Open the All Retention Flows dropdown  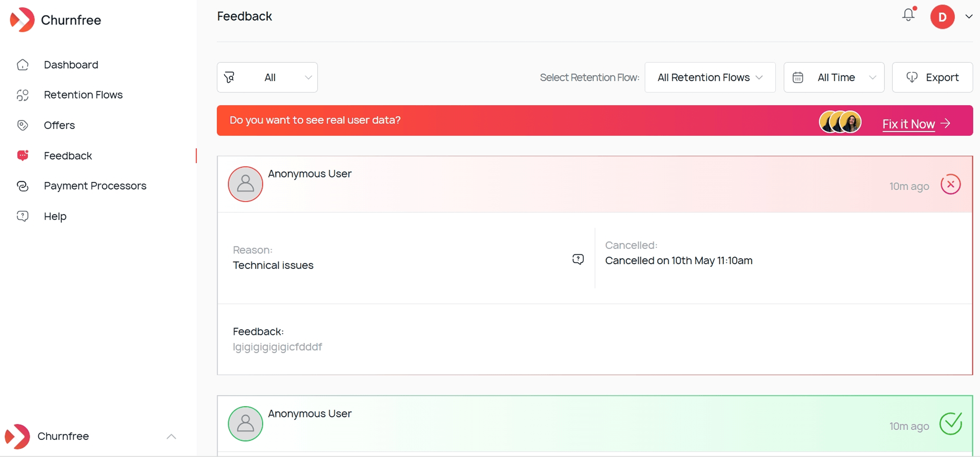click(x=710, y=77)
